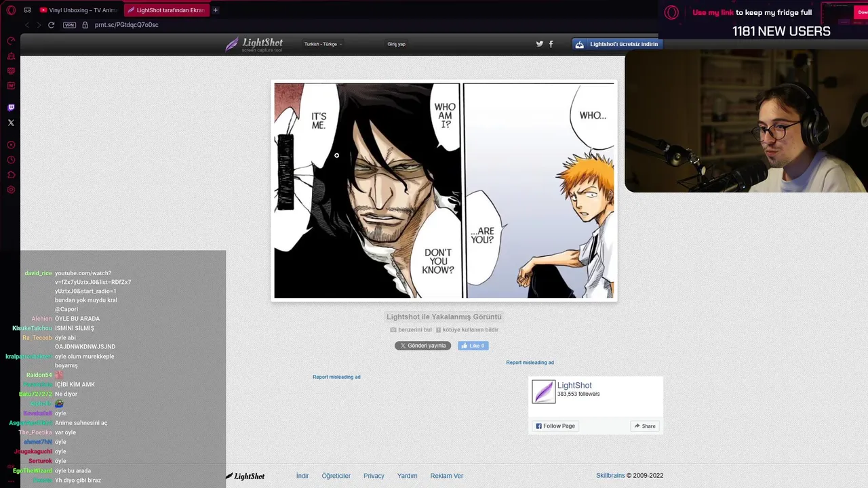Click the Giriş yap login button
This screenshot has height=488, width=868.
tap(396, 44)
